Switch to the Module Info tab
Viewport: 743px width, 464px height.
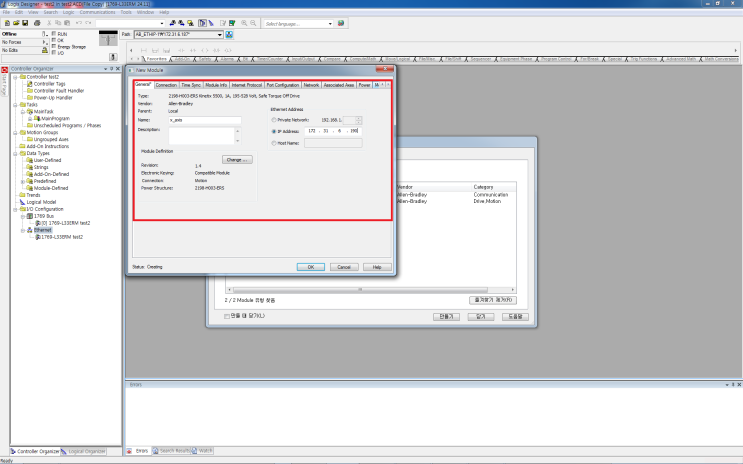[x=216, y=85]
